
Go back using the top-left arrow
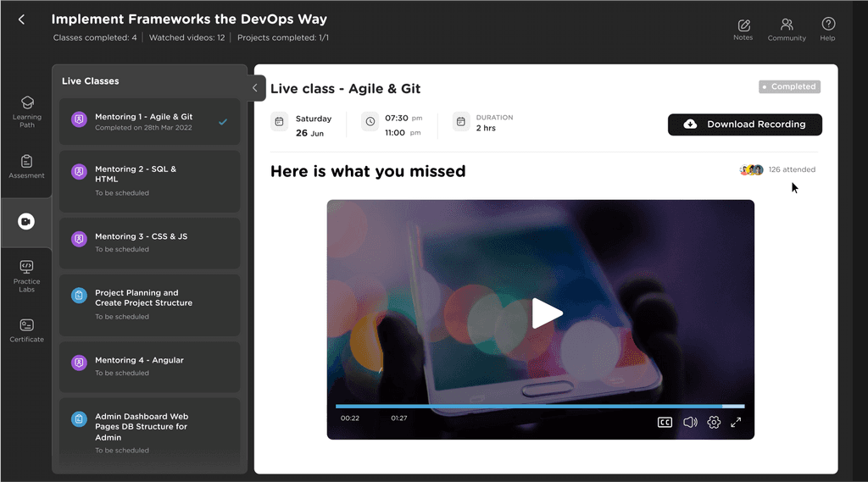pyautogui.click(x=21, y=20)
